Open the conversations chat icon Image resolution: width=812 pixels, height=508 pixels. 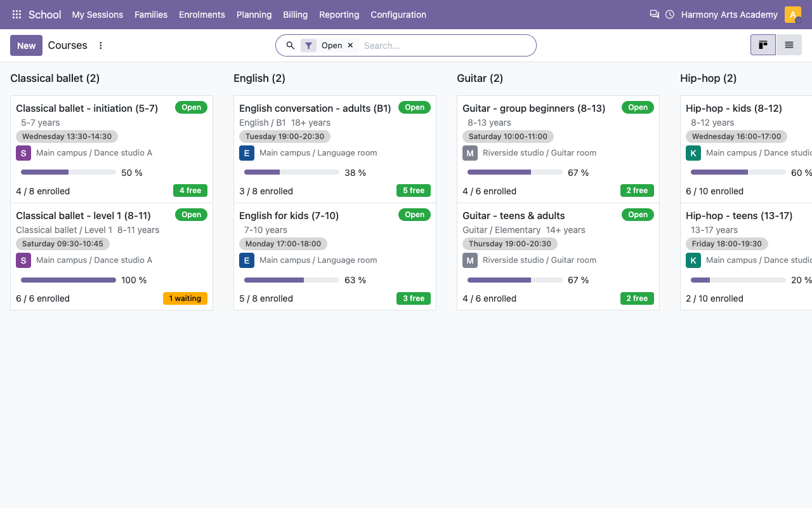pos(654,15)
